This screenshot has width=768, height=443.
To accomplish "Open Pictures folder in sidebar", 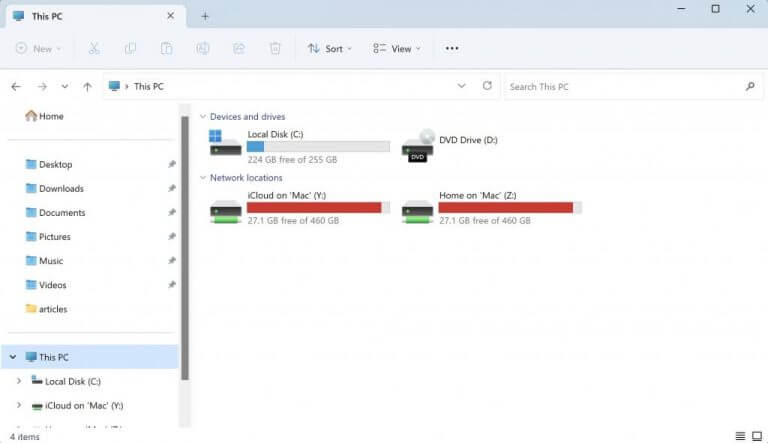I will click(48, 236).
